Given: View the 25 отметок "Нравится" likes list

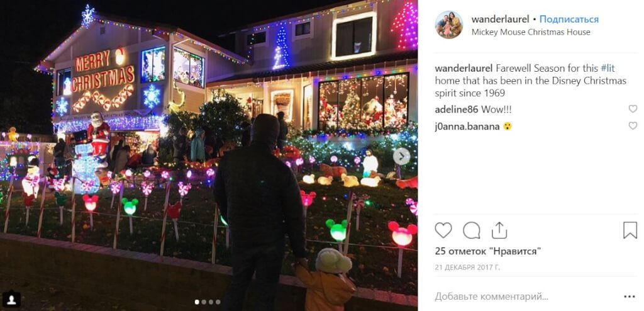Looking at the screenshot, I should [x=488, y=251].
